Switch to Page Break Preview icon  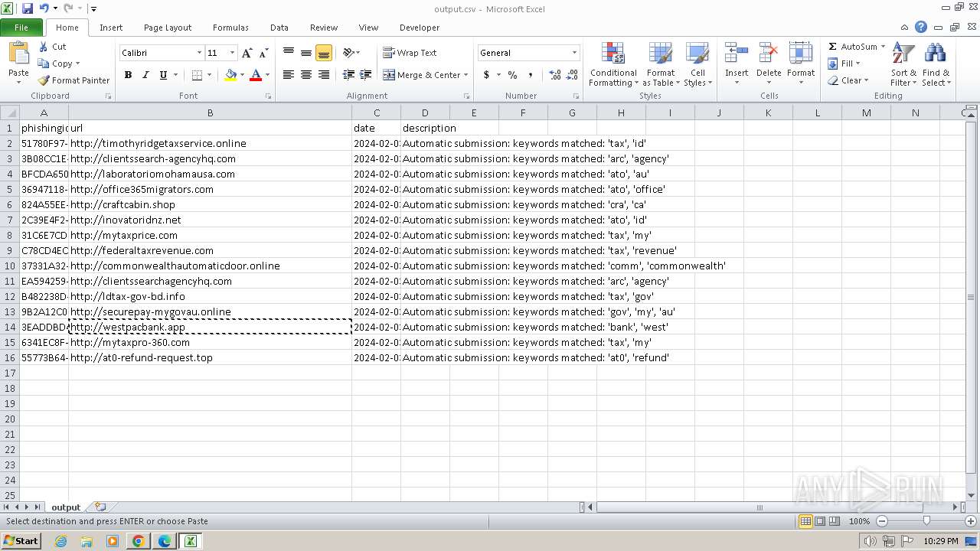pyautogui.click(x=835, y=521)
